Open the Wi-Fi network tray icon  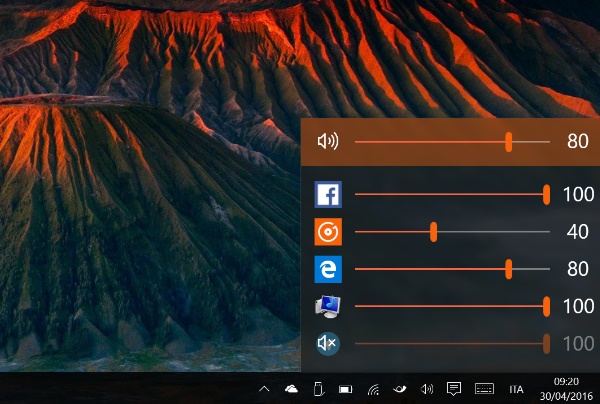[x=373, y=389]
